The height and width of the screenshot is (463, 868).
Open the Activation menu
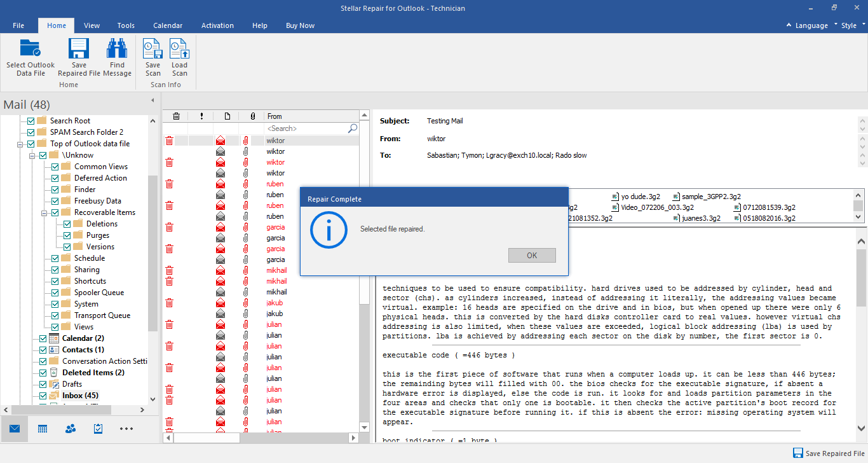coord(217,25)
